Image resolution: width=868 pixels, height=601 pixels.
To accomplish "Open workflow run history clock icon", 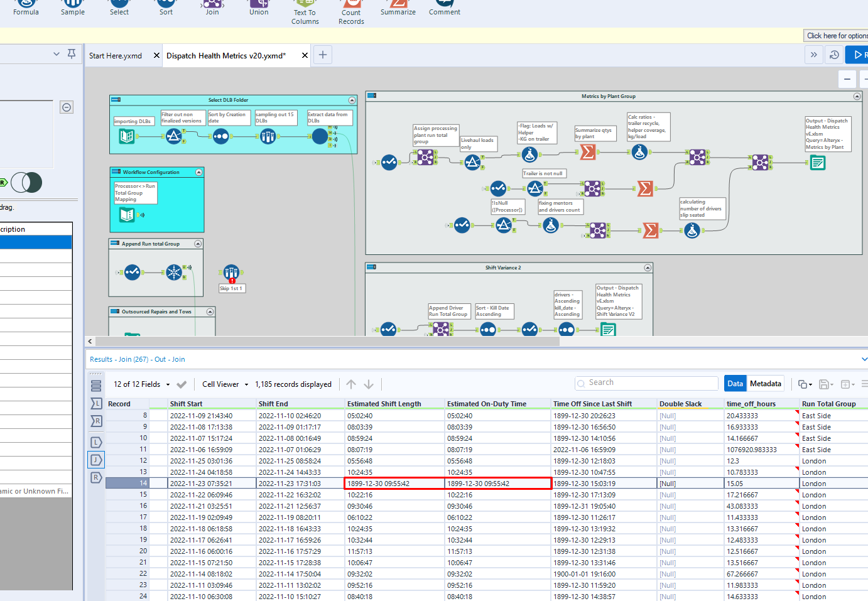I will click(834, 55).
